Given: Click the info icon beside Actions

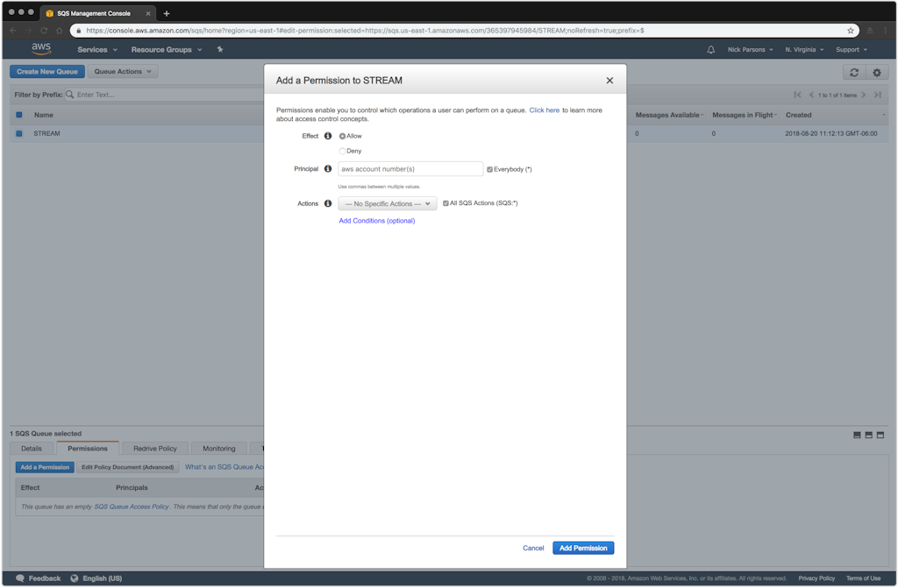Looking at the screenshot, I should click(x=328, y=203).
